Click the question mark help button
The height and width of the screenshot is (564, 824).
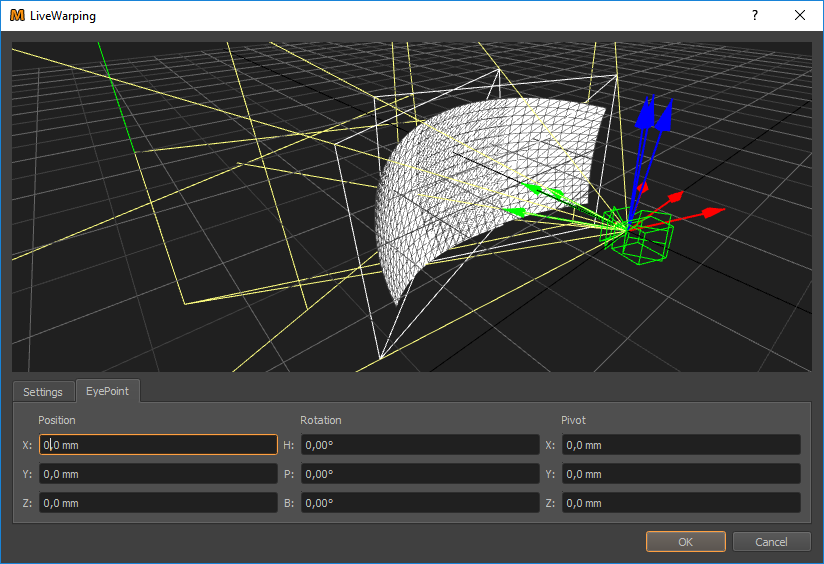click(755, 16)
